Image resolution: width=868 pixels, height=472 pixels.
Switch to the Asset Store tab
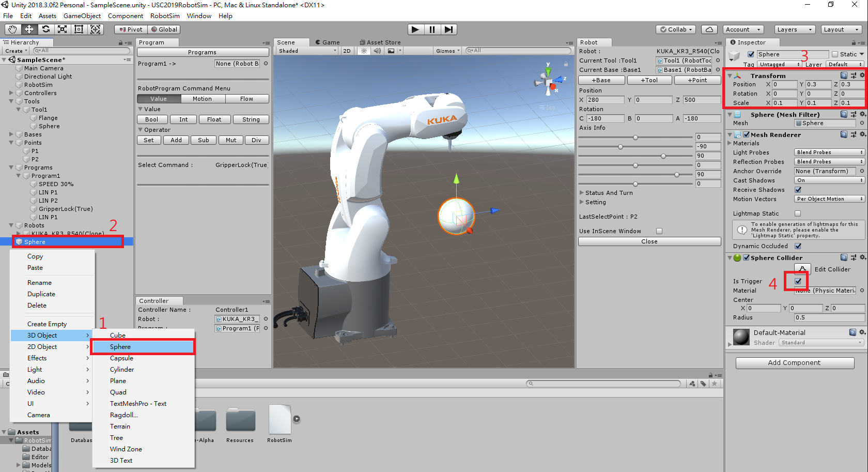(380, 42)
